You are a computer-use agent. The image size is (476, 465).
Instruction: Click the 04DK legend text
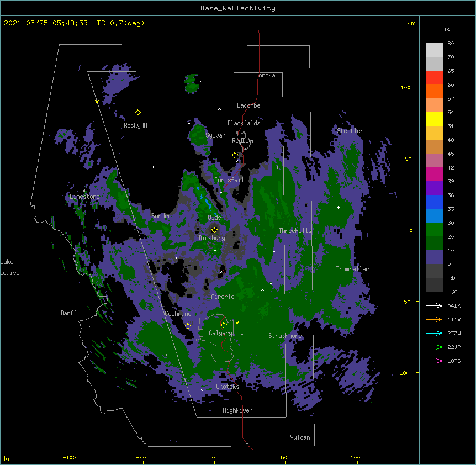454,305
